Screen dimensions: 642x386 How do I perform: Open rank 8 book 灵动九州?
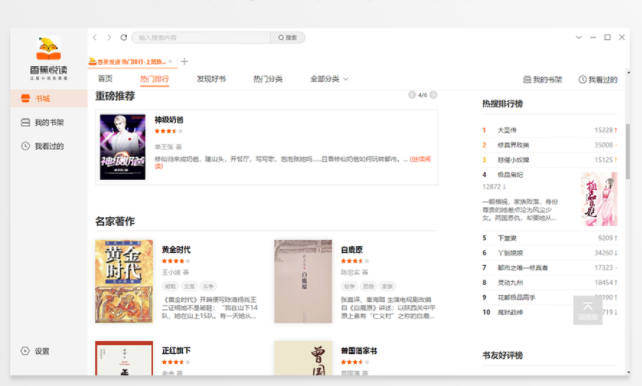(x=510, y=282)
